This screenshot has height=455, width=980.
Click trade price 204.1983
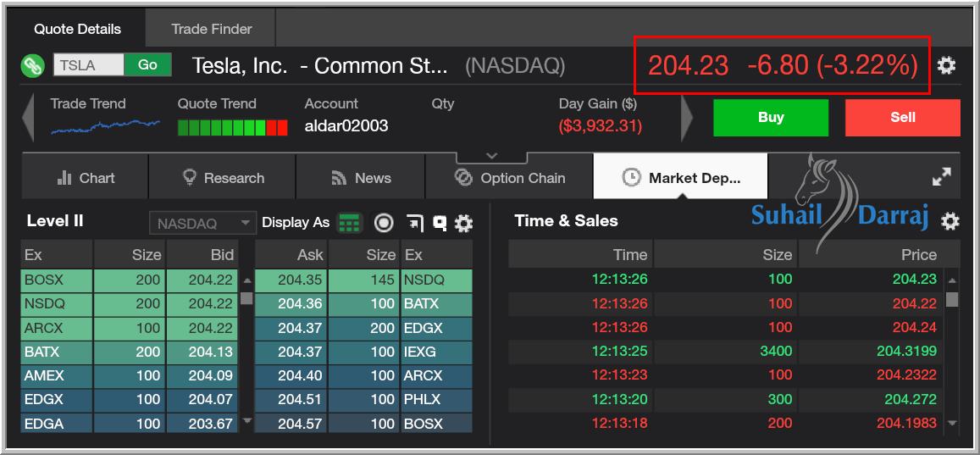click(x=906, y=423)
